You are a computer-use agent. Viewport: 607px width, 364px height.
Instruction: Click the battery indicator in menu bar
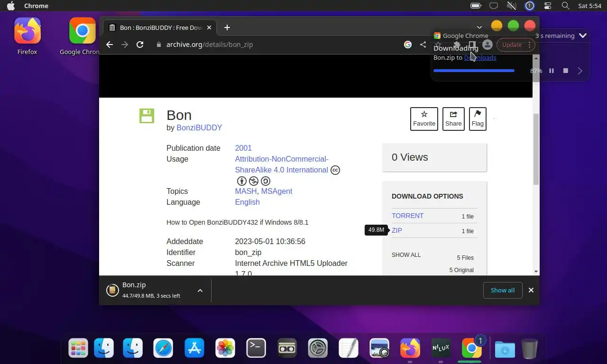pos(476,6)
